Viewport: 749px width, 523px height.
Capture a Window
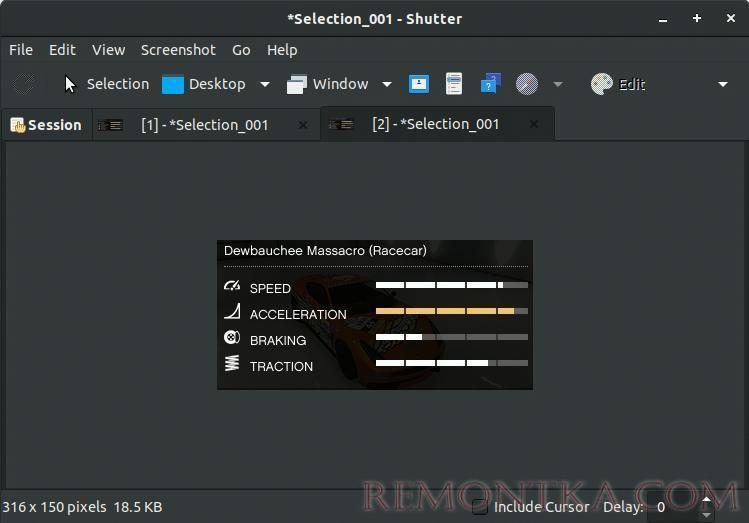pyautogui.click(x=327, y=84)
